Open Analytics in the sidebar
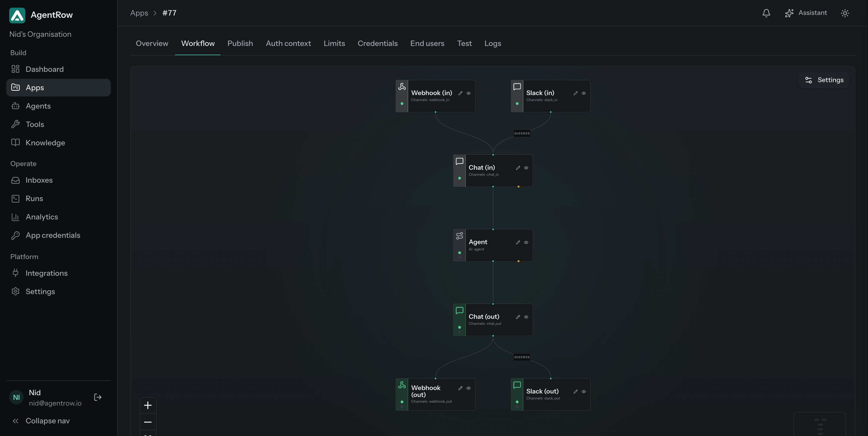Screen dimensions: 868x436 [58, 217]
